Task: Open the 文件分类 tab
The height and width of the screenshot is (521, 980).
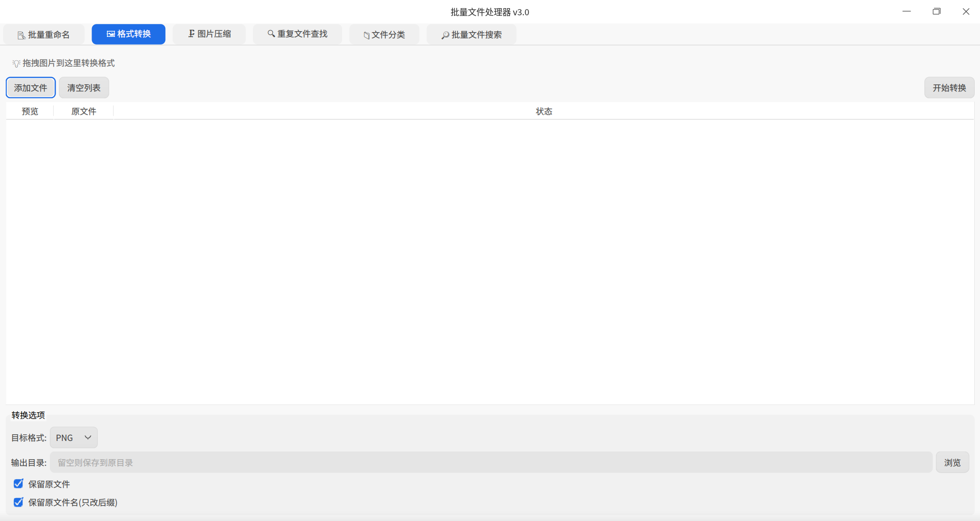Action: pyautogui.click(x=384, y=35)
